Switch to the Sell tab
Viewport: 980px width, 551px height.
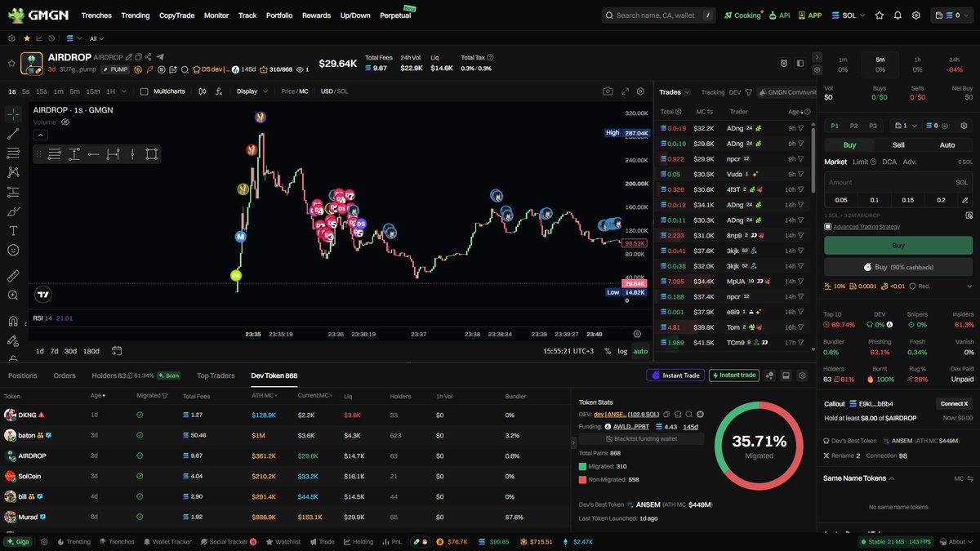[898, 144]
